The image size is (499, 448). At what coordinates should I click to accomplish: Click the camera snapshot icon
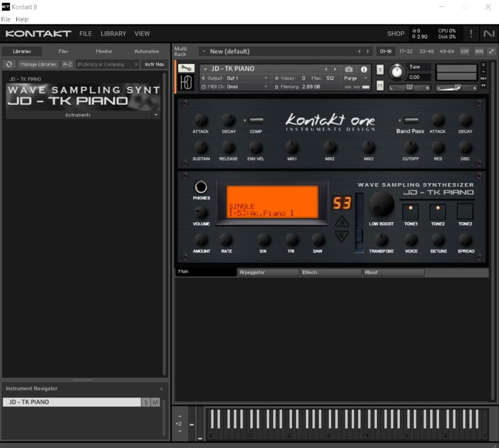coord(349,69)
